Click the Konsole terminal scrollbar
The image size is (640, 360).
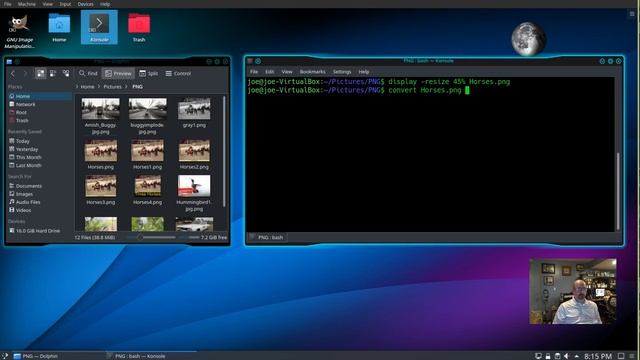(x=618, y=190)
